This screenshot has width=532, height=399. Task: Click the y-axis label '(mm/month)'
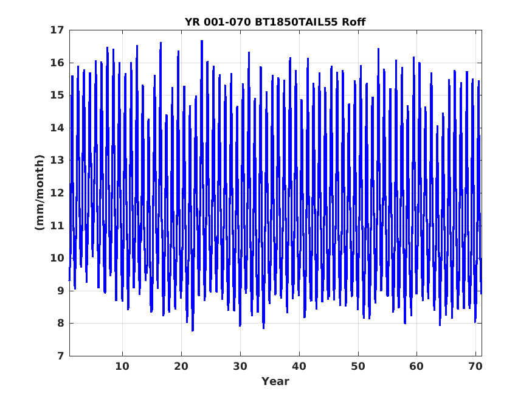tap(40, 192)
